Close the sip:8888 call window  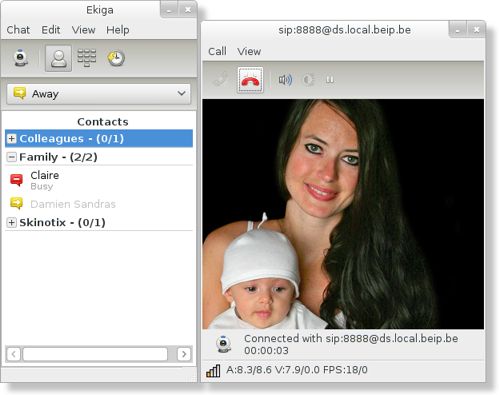click(x=476, y=30)
